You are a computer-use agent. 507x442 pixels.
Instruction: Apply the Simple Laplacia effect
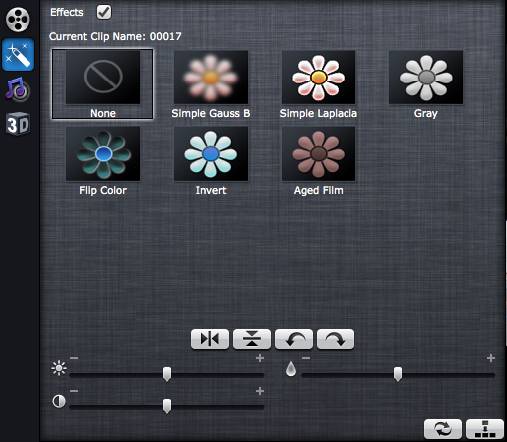tap(318, 84)
